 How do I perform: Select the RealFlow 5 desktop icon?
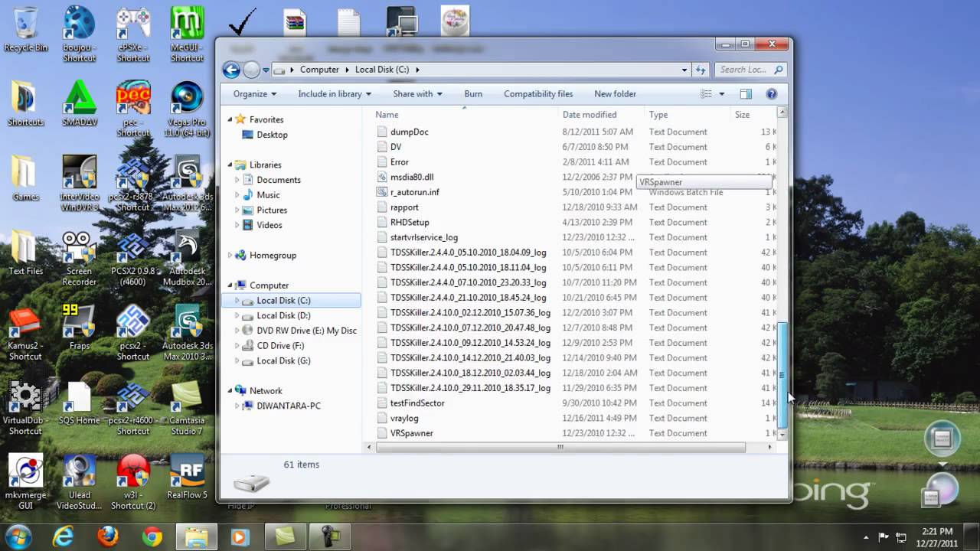(187, 476)
